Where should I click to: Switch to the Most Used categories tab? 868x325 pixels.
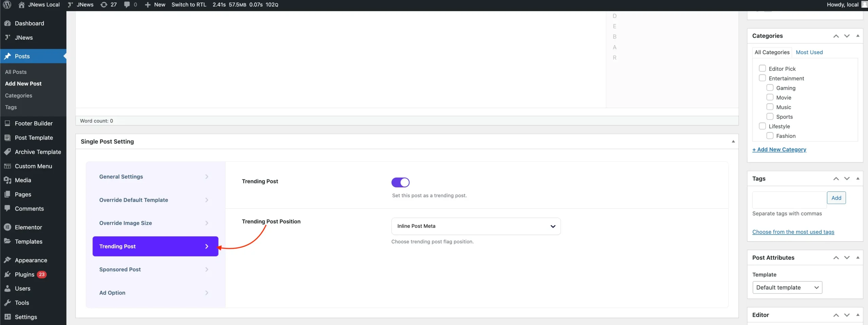pyautogui.click(x=809, y=52)
